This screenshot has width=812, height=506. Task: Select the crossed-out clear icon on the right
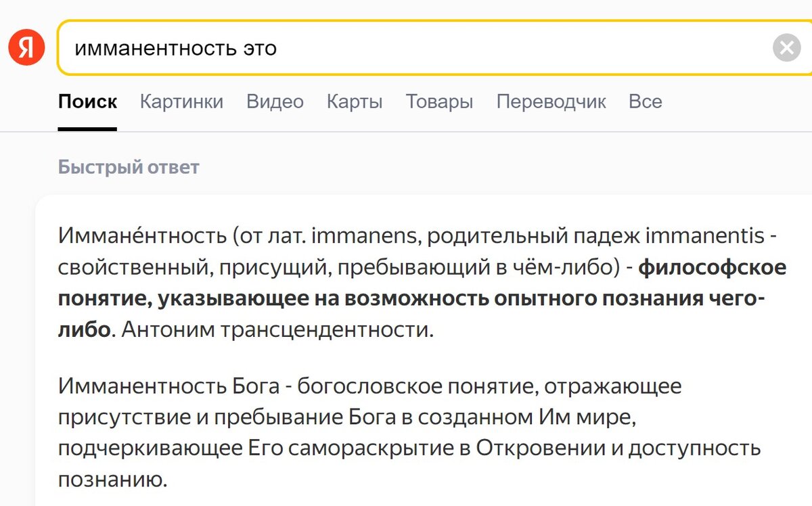[x=786, y=47]
